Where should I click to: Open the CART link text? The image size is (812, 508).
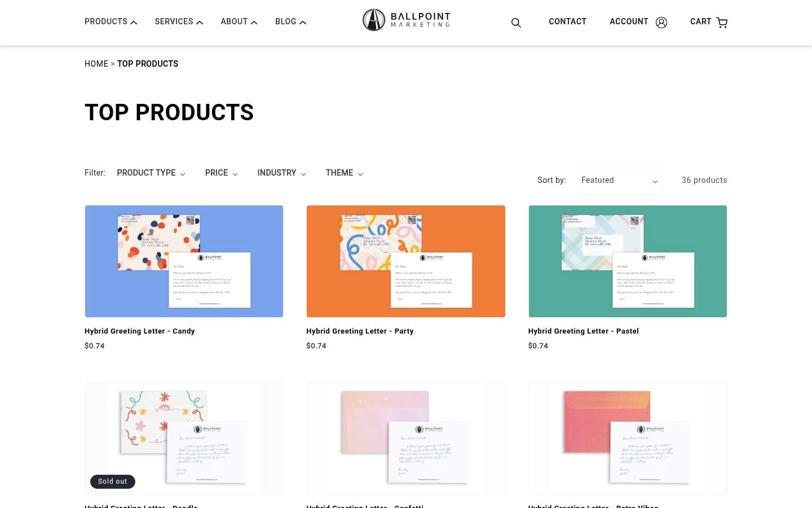point(700,21)
